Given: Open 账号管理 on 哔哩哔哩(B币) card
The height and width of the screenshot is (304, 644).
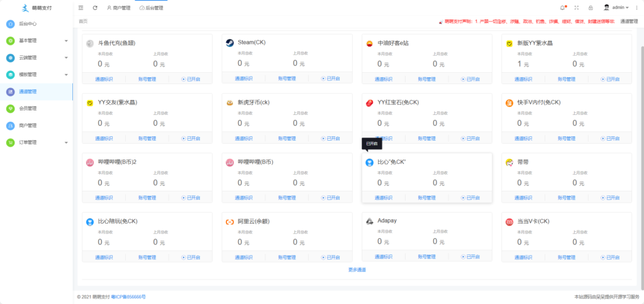Looking at the screenshot, I should (287, 198).
